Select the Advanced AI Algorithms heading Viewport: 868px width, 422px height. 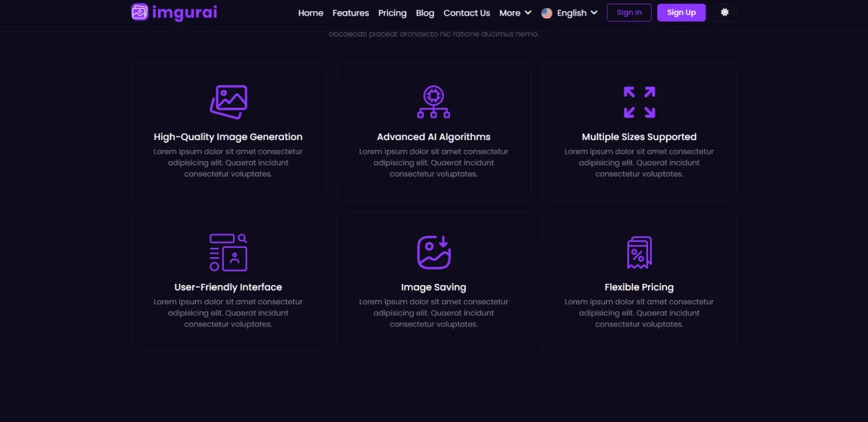[433, 137]
